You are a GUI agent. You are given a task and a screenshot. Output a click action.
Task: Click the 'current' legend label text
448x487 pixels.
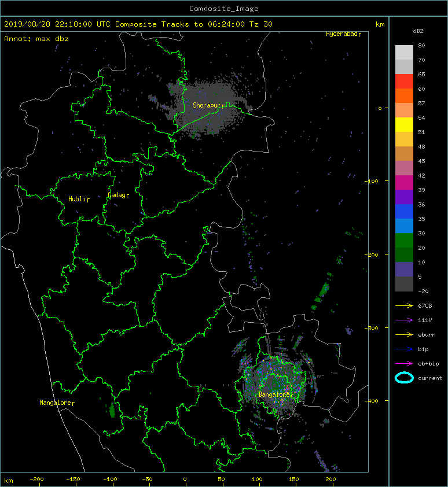(430, 378)
